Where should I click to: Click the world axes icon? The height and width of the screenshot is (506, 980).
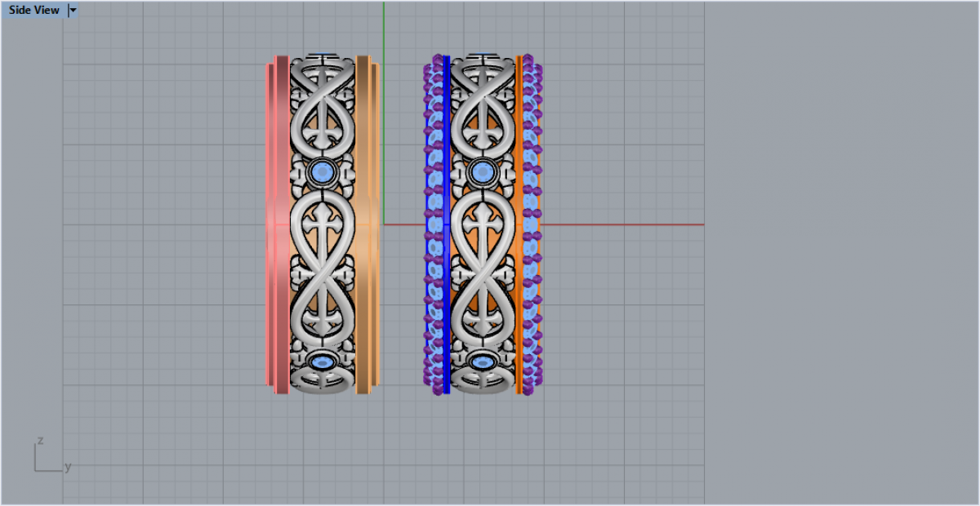pyautogui.click(x=51, y=455)
